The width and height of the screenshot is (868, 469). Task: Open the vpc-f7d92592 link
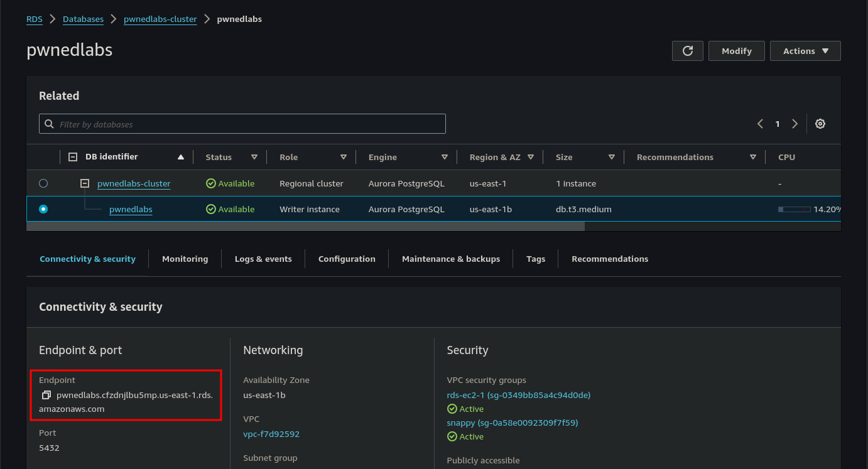[x=271, y=434]
